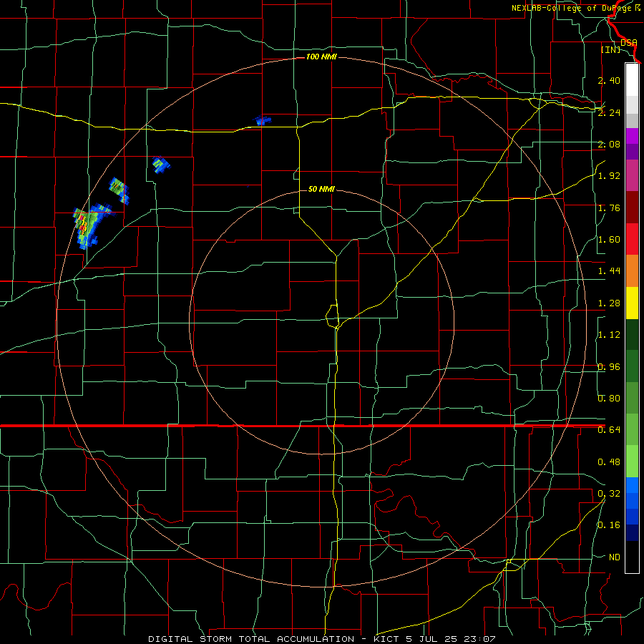644x644 pixels.
Task: Click the 'NEXLAB-College of DuPage' credit text
Action: (572, 8)
